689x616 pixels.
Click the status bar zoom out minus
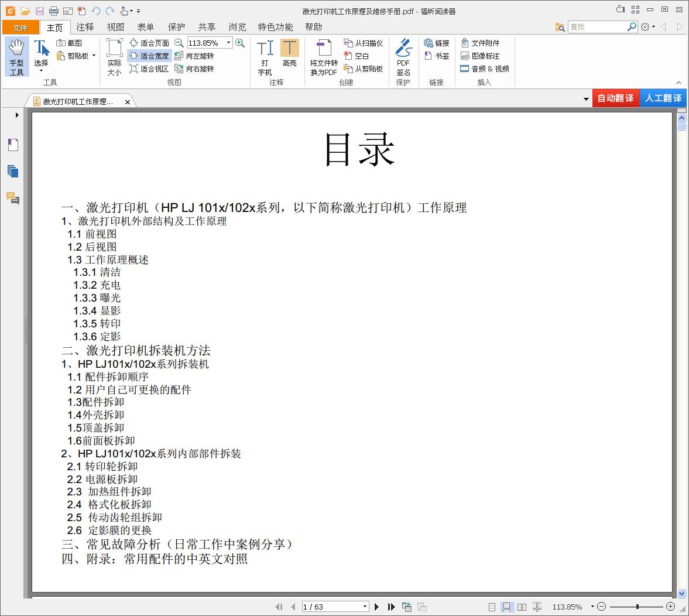[602, 607]
